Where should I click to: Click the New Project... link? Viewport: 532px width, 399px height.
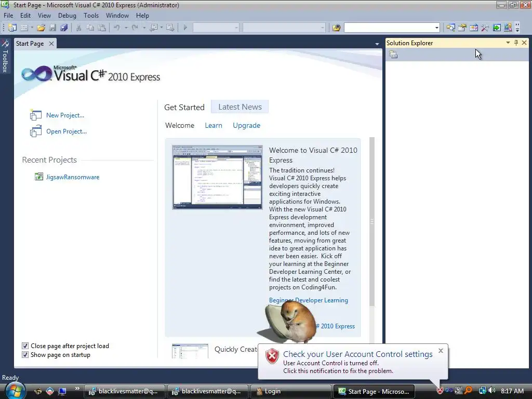pos(65,115)
